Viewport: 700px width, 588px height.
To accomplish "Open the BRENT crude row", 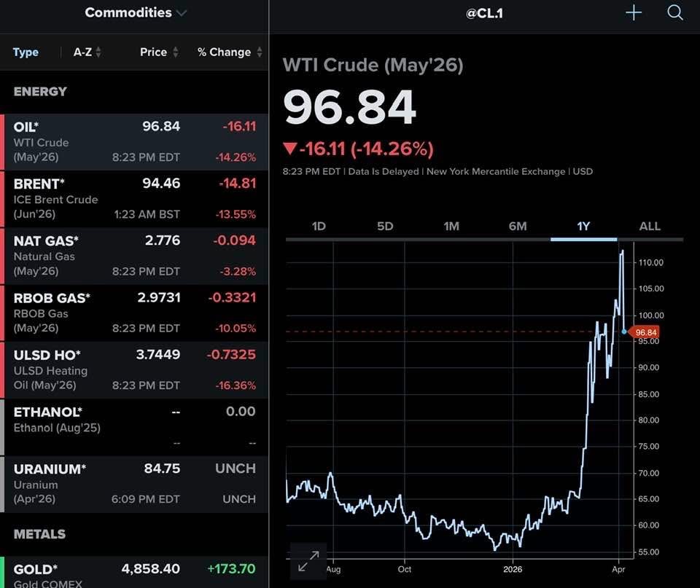I will 134,199.
